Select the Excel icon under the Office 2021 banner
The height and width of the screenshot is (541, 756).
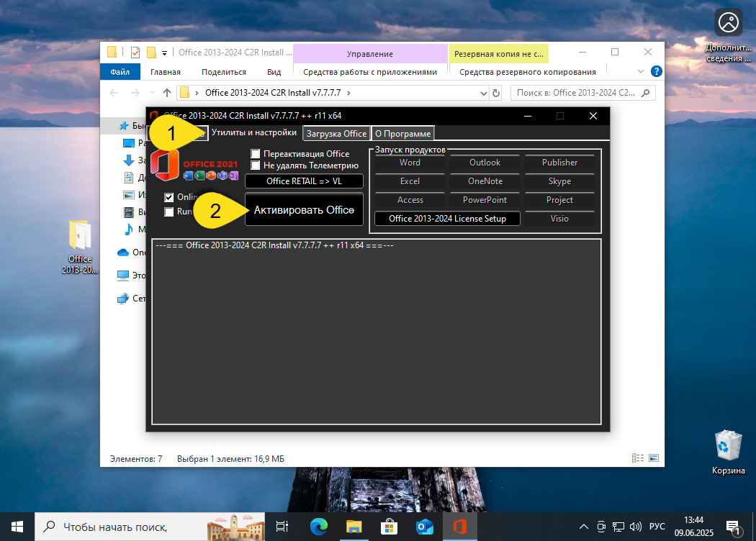198,176
